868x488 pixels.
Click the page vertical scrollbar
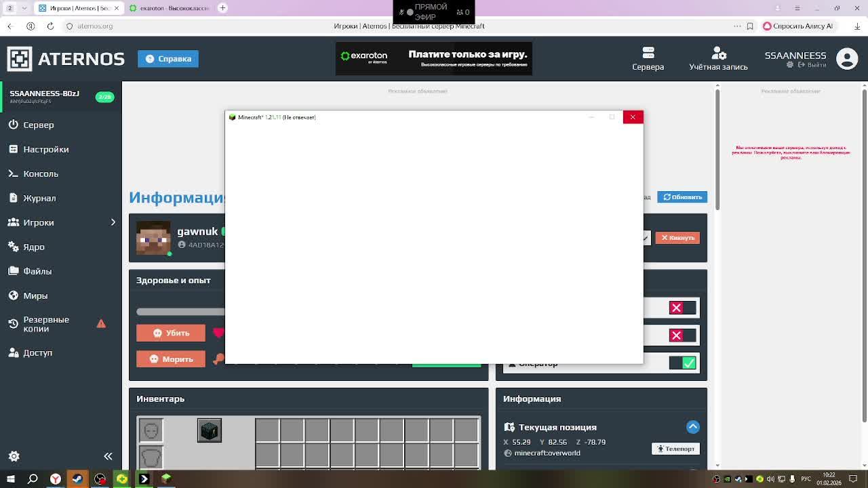[717, 149]
